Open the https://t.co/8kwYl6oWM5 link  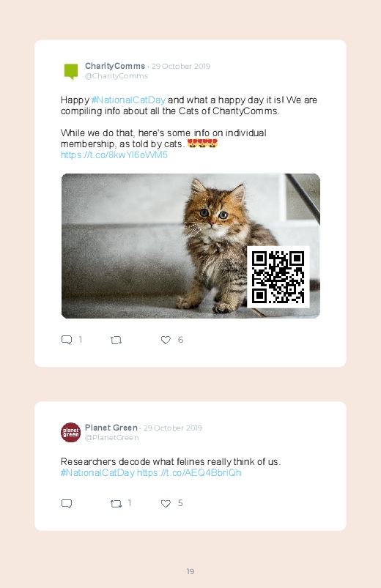point(114,155)
